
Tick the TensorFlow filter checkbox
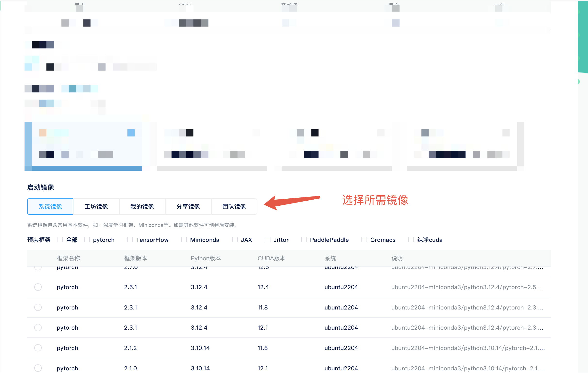coord(130,240)
